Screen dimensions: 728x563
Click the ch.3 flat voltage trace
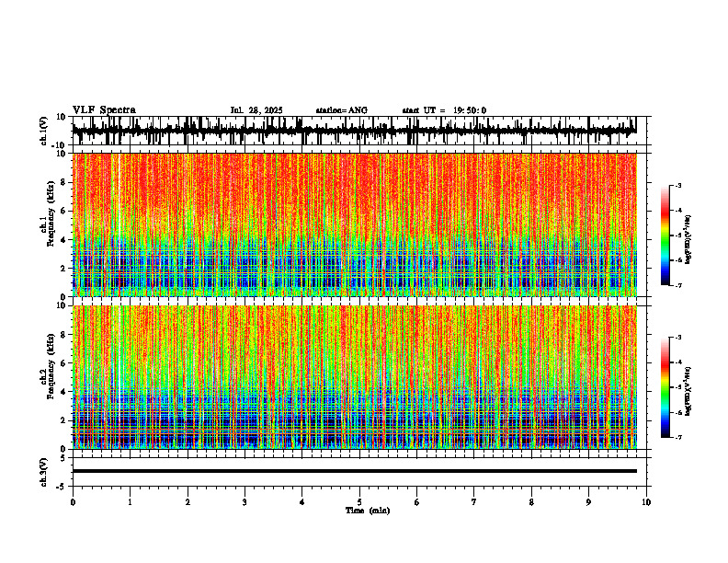tap(355, 471)
